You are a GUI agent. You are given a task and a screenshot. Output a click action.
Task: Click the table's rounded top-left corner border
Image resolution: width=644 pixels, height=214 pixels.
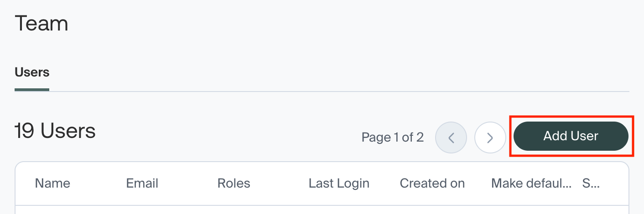pyautogui.click(x=17, y=164)
